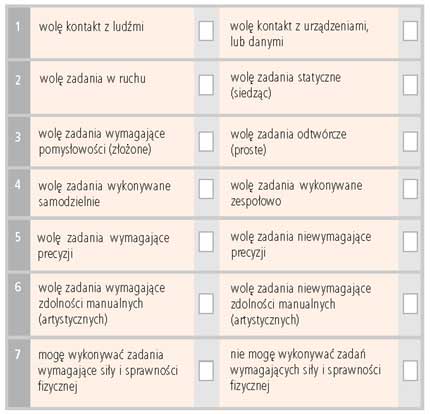Viewport: 430px width, 414px height.
Task: Tick 'wolę zadania wymagające precyzji' checkbox
Action: [x=206, y=242]
